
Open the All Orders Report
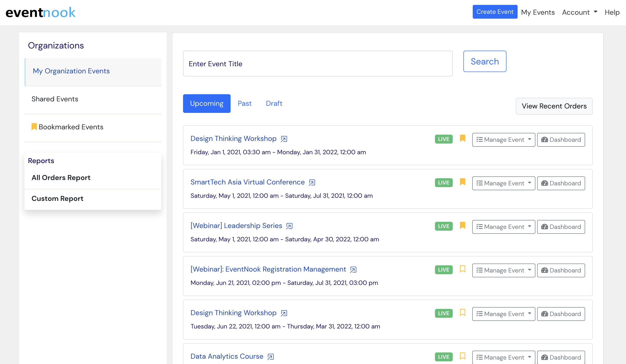point(61,177)
